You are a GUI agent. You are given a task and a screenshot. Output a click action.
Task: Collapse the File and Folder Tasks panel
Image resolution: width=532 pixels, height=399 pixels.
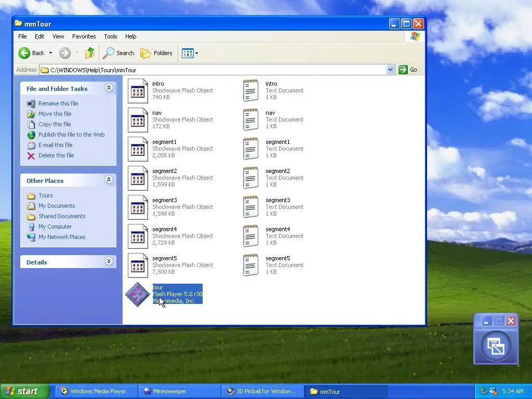[x=109, y=88]
